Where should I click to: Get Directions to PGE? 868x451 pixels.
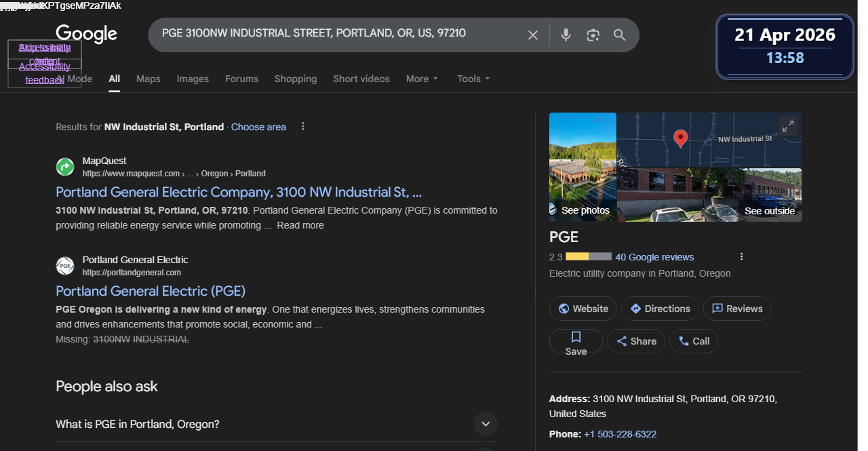pyautogui.click(x=660, y=309)
